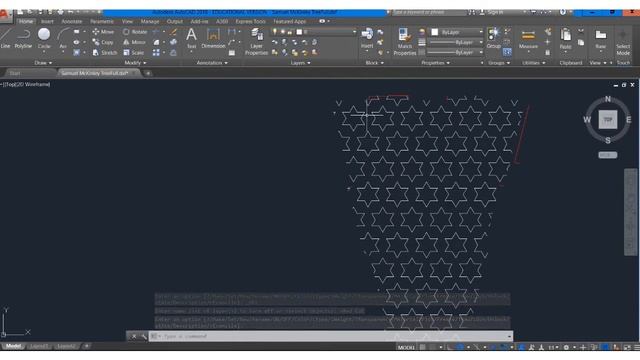
Task: Toggle the layer on/off lightbulb icon
Action: click(275, 31)
